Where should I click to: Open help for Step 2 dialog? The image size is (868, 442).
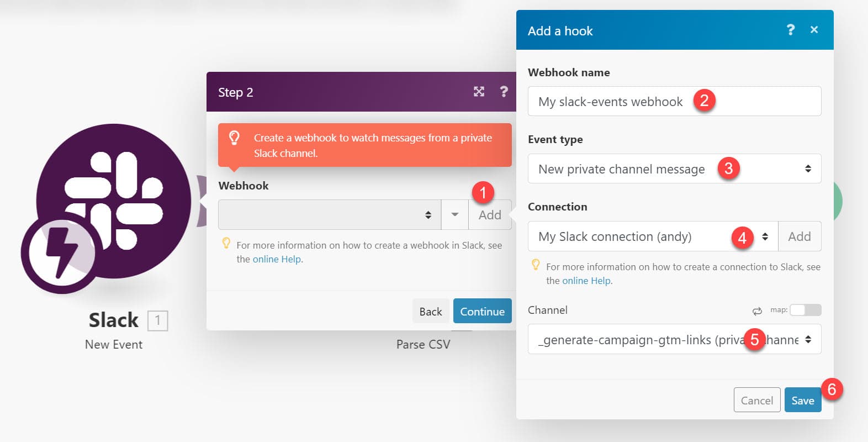[504, 92]
